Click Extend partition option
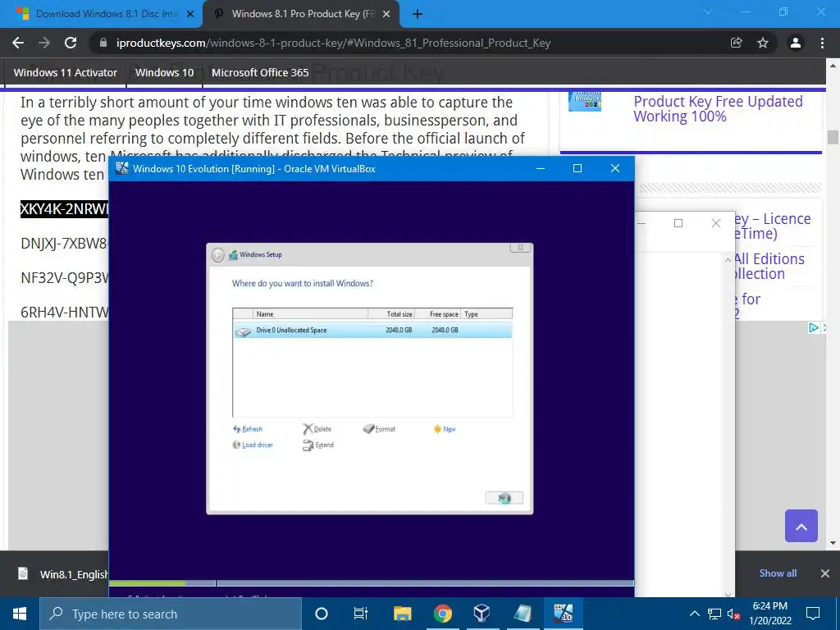Screen dimensions: 840x630 tap(318, 445)
